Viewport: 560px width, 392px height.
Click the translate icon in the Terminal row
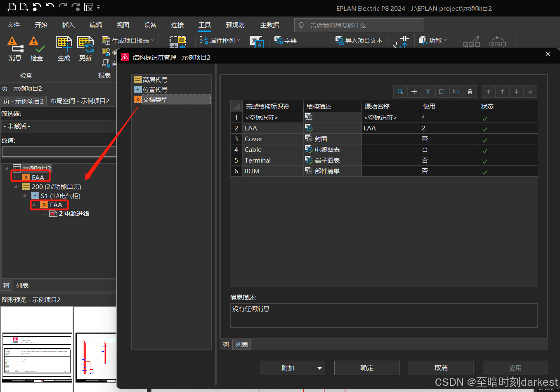[309, 160]
